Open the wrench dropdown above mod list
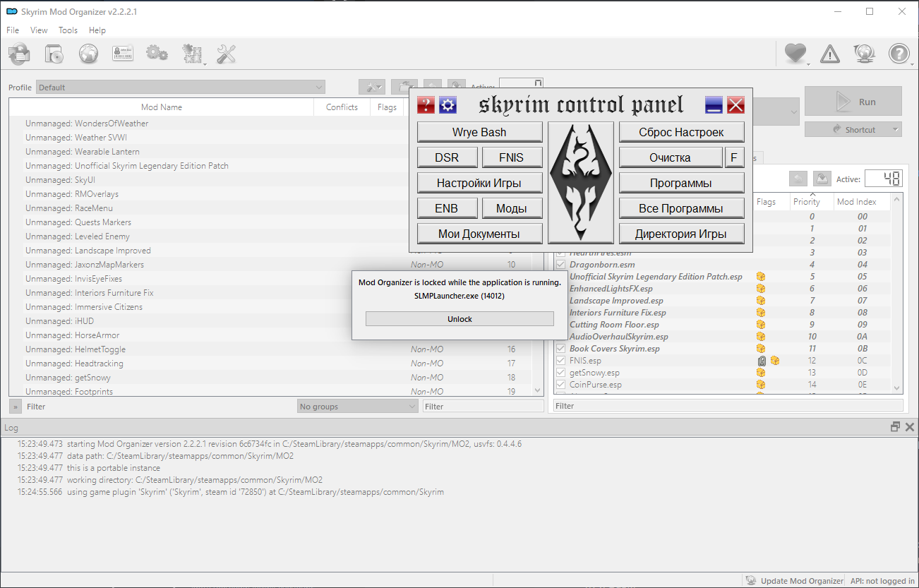 pos(371,88)
